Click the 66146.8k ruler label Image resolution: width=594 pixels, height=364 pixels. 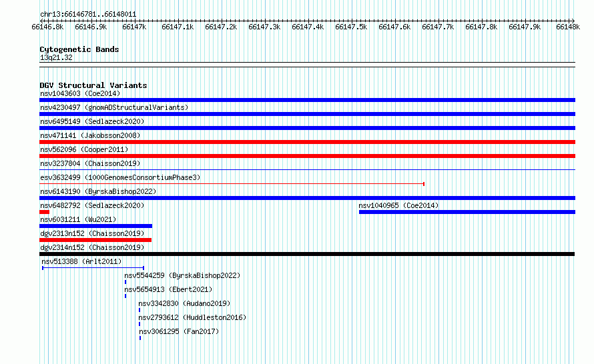48,27
